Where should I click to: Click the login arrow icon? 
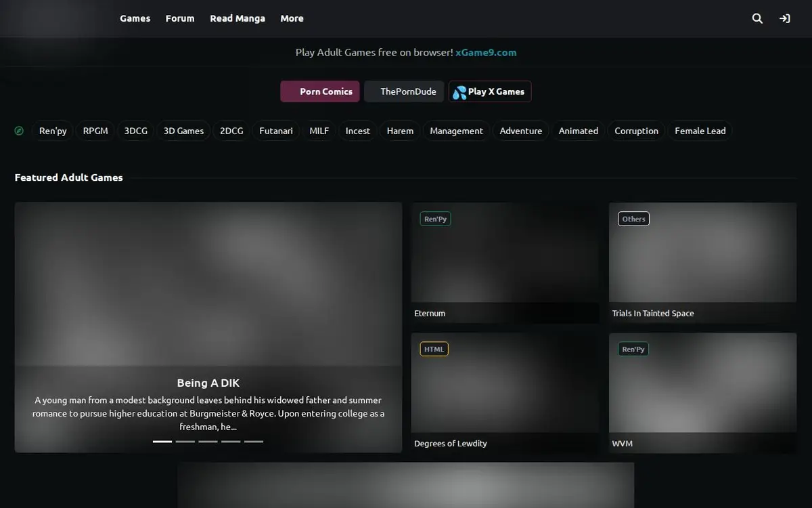[x=785, y=18]
